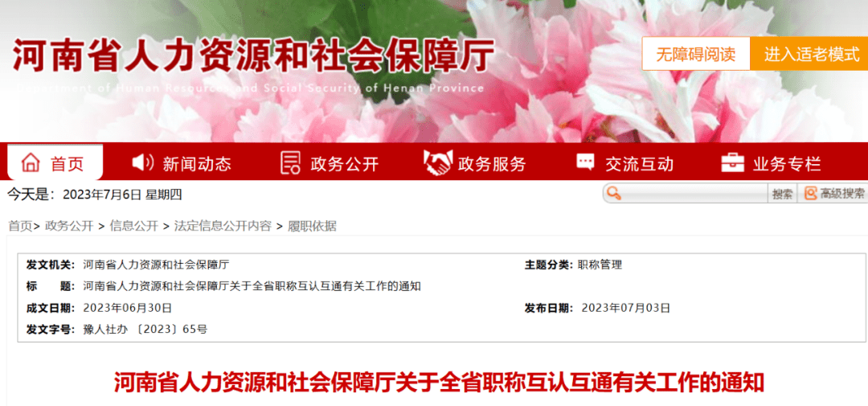Click the magnifier icon in search box
Screen dimensions: 868x406
[x=613, y=193]
